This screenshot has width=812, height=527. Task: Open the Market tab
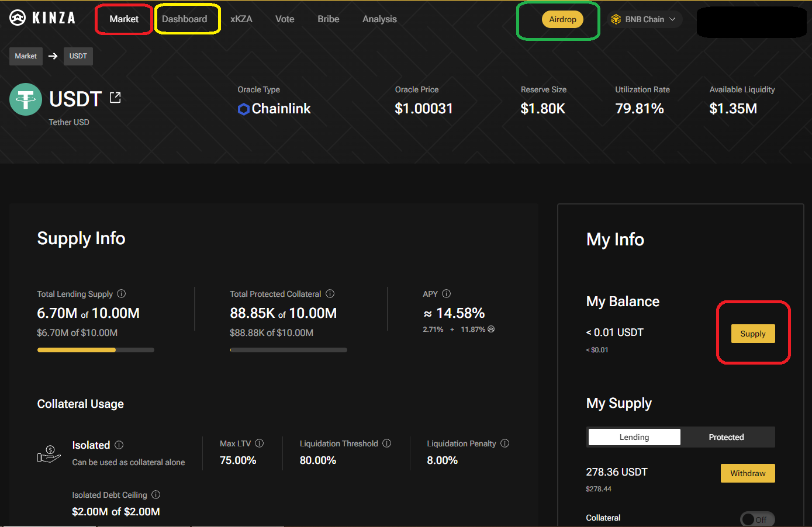124,19
